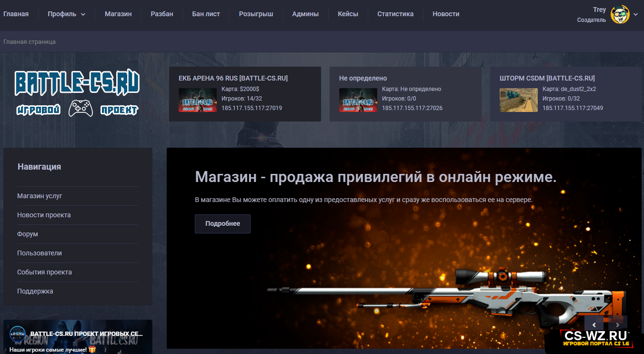Screen dimensions: 644x354
Task: Click the Главная страница breadcrumb
Action: (x=30, y=42)
